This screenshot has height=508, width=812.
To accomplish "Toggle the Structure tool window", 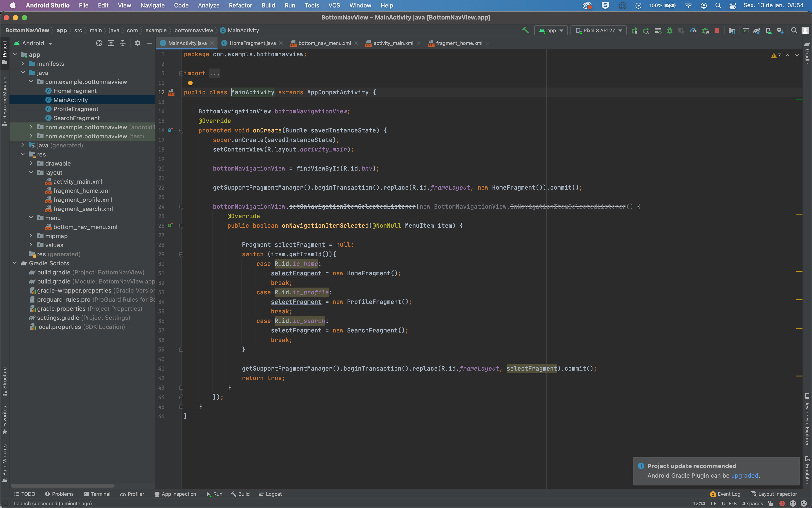I will 5,381.
